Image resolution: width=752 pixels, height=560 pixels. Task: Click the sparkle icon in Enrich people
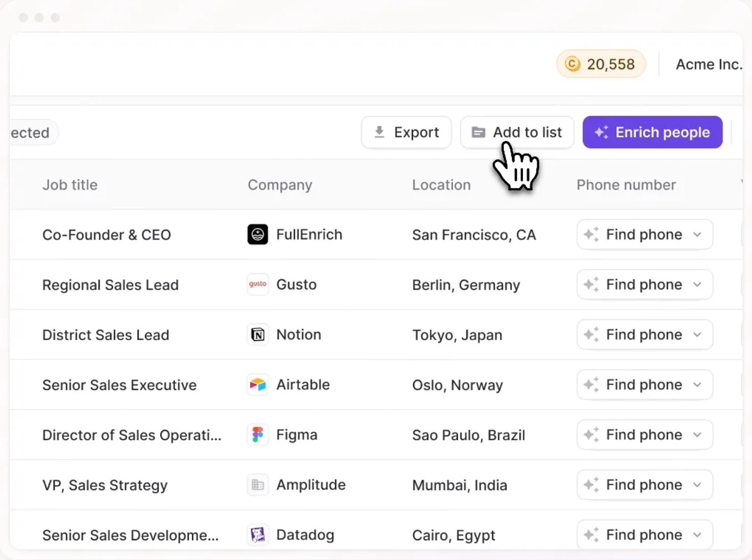click(602, 132)
